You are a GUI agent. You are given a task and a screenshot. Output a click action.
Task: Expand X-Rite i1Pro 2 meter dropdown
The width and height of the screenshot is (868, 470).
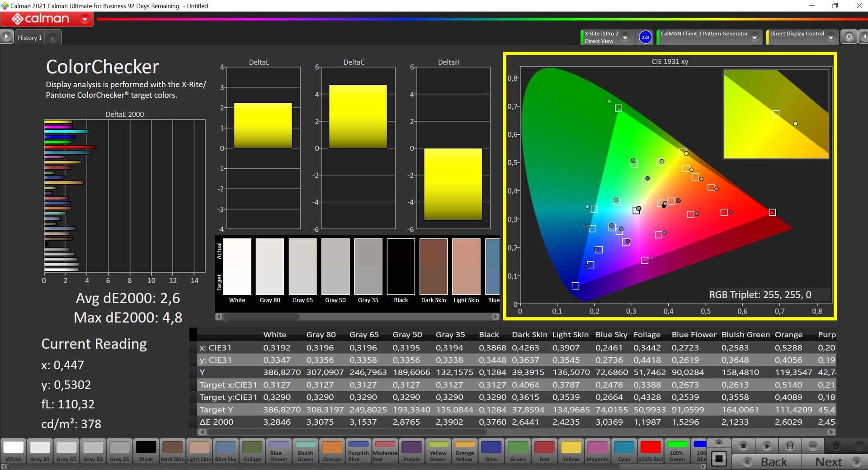pos(625,38)
